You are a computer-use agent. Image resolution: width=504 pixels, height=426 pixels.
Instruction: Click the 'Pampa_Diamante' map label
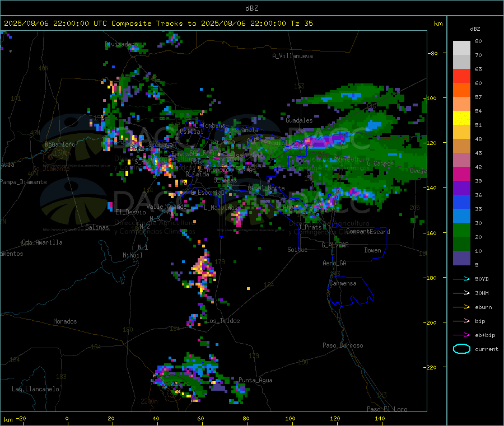24,182
